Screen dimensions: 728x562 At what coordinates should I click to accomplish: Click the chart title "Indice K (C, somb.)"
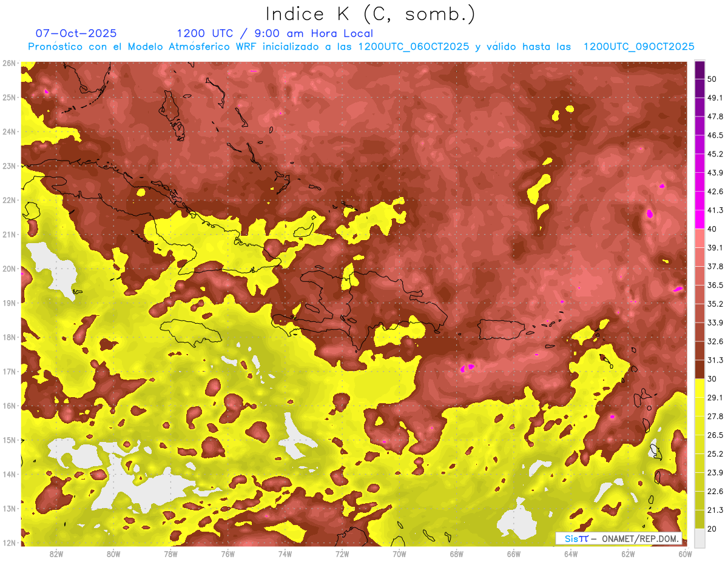371,14
